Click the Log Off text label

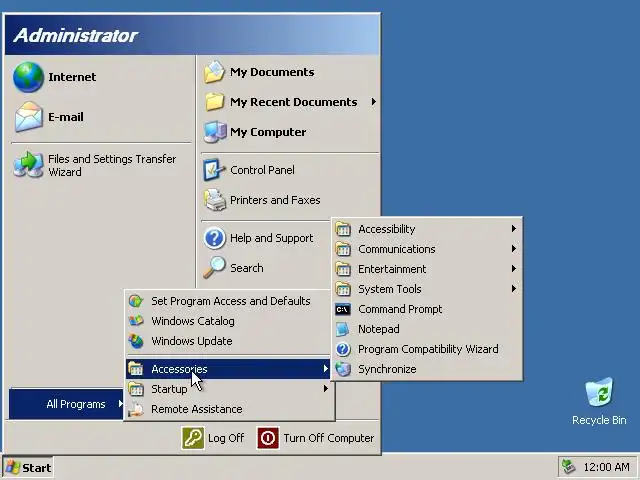click(x=226, y=438)
